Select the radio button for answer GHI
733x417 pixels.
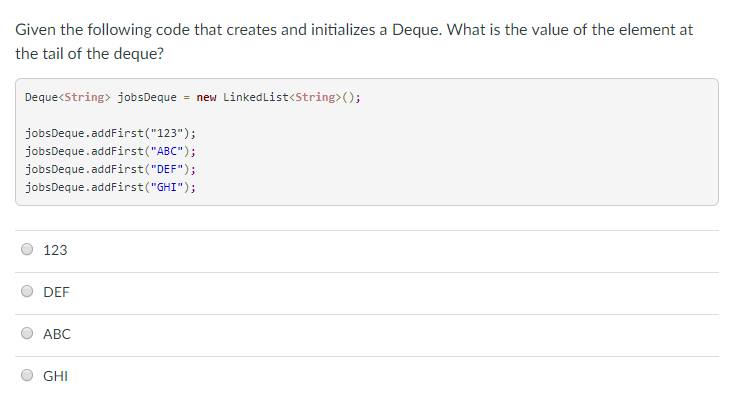(x=27, y=375)
